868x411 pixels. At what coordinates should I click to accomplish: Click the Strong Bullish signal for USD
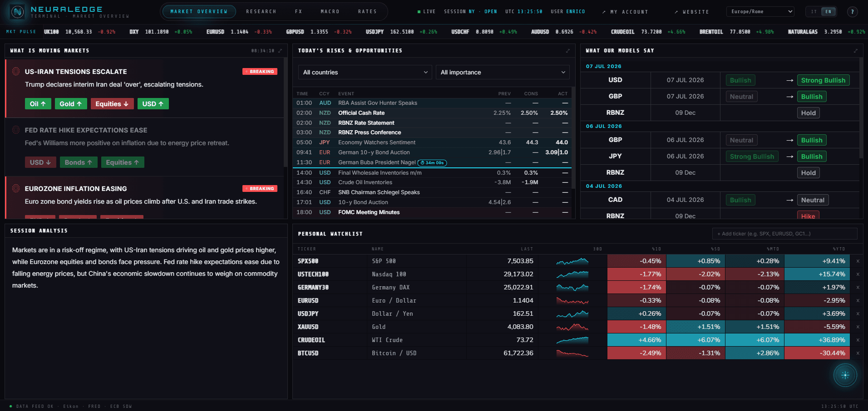[x=823, y=80]
